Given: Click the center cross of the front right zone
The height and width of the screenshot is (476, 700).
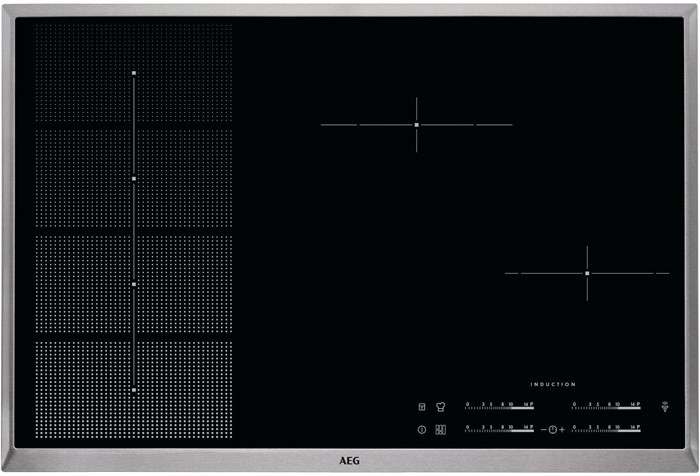Looking at the screenshot, I should (x=587, y=273).
